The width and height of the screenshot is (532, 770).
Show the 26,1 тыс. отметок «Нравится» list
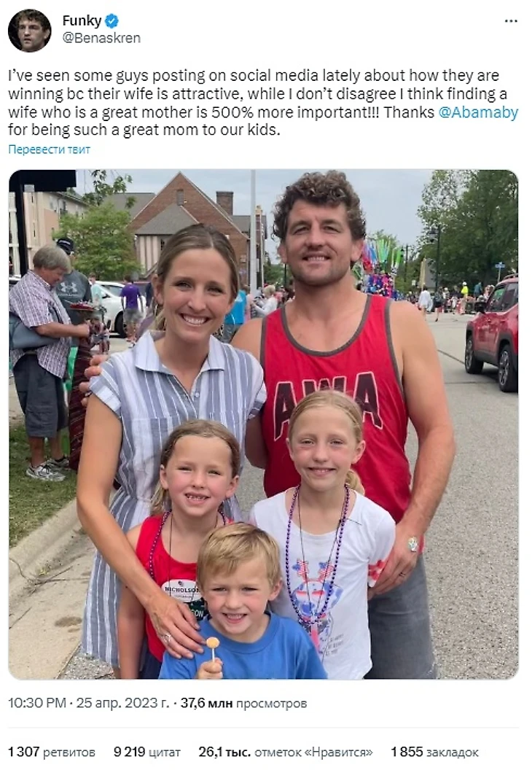click(286, 752)
